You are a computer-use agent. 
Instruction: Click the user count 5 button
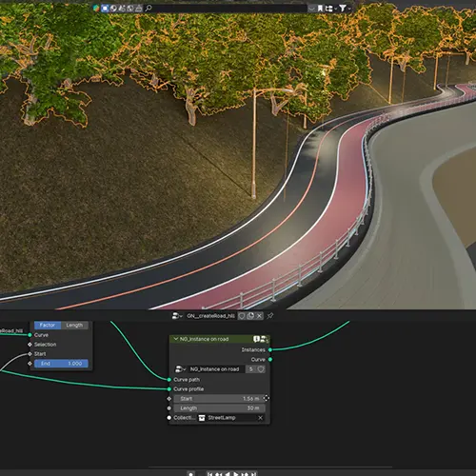click(x=251, y=369)
